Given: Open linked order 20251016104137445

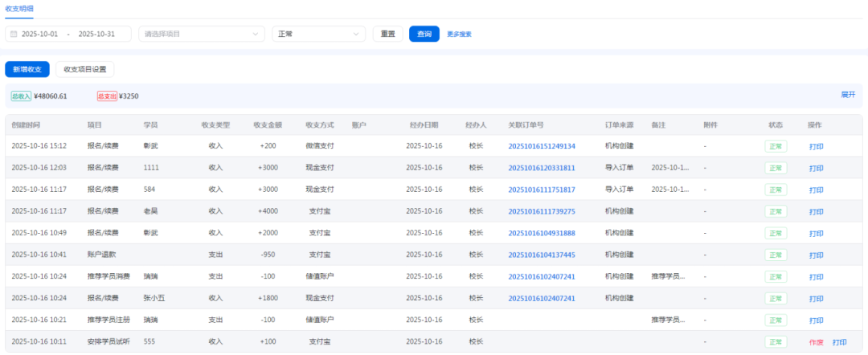Looking at the screenshot, I should click(x=542, y=255).
